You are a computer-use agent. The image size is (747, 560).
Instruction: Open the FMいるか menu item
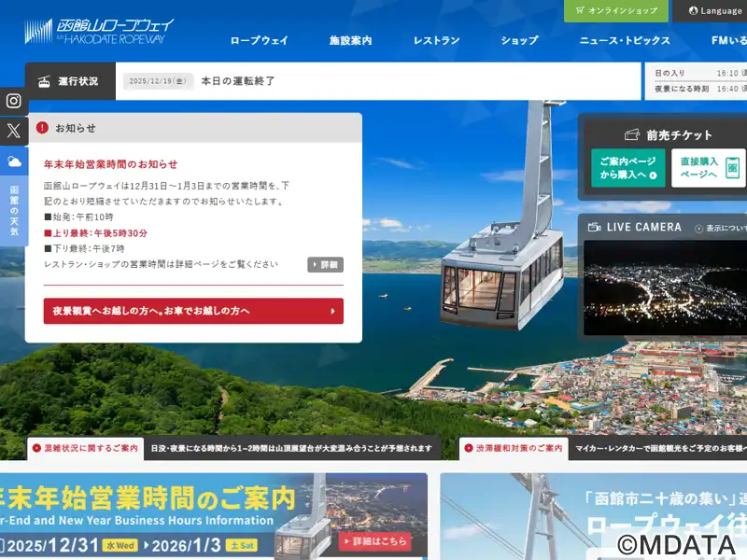[x=729, y=40]
